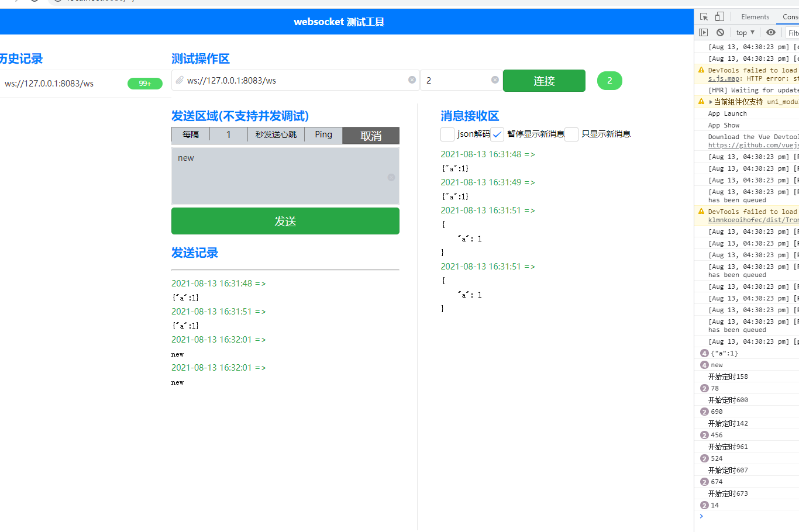Clear the websocket URL input
The image size is (799, 532).
click(x=412, y=80)
